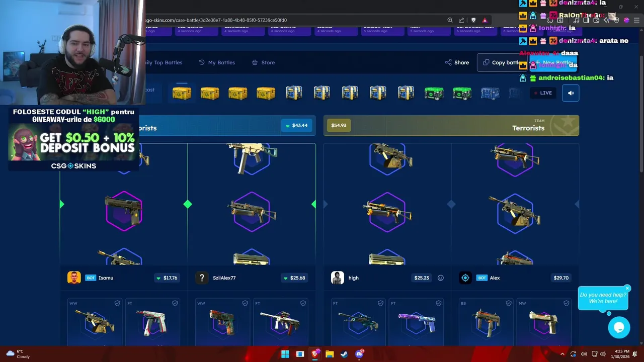Select the faded dark blue case after the green cases
644x362 pixels.
pyautogui.click(x=490, y=93)
